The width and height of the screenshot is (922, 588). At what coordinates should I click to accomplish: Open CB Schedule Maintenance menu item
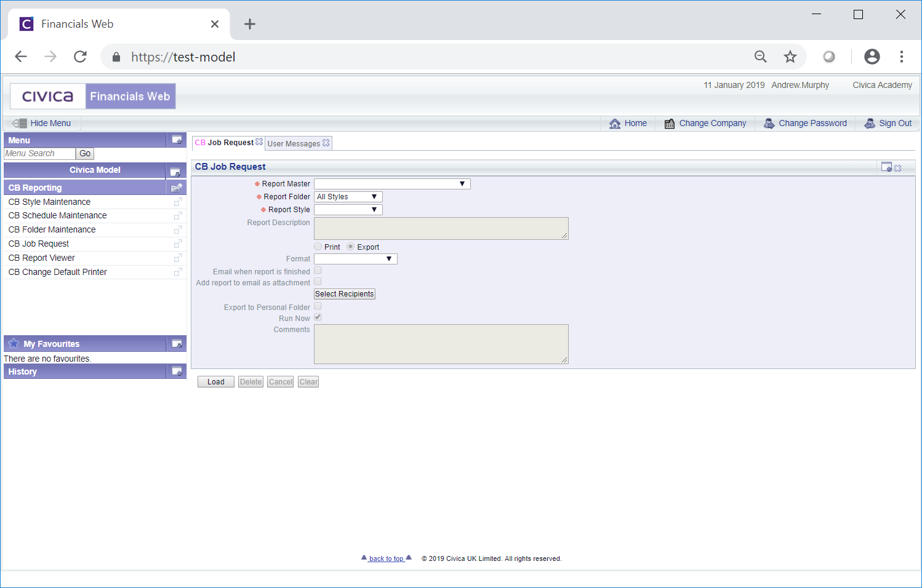click(x=57, y=216)
